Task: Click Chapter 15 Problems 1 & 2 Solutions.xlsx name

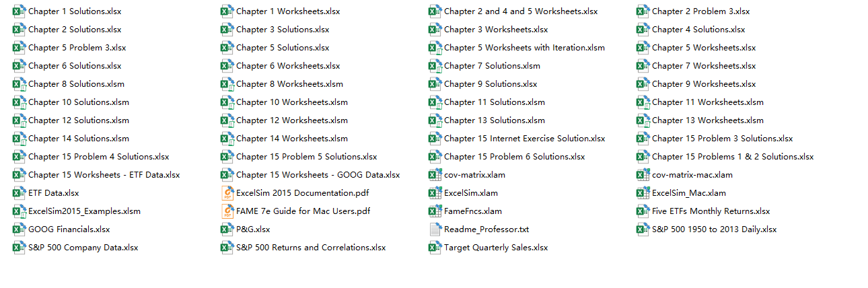Action: 733,157
